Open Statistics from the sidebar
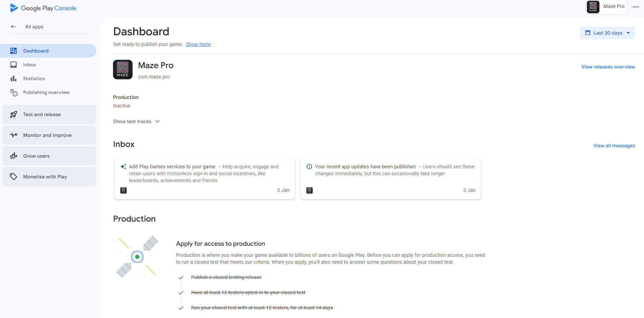The image size is (644, 318). click(x=48, y=78)
